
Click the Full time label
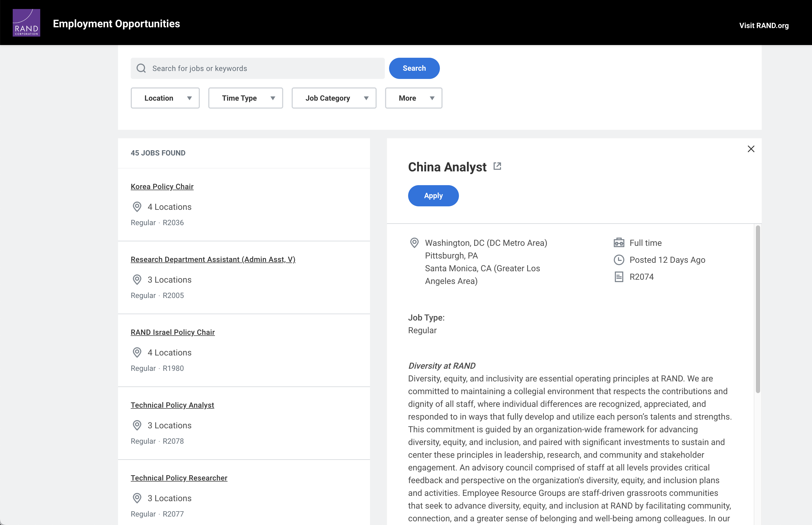646,243
